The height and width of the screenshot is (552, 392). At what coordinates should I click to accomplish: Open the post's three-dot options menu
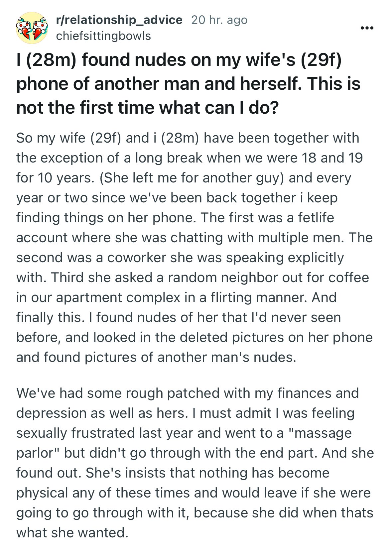point(367,28)
